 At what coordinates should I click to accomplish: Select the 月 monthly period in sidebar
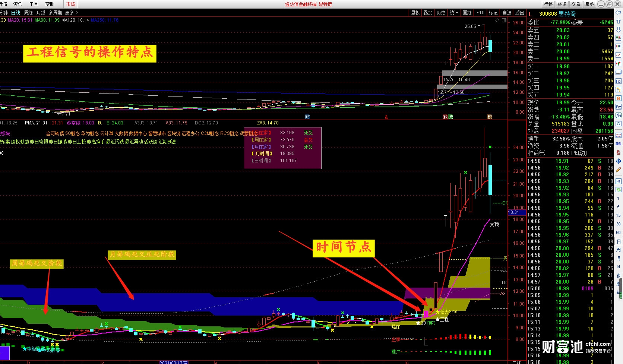pyautogui.click(x=619, y=259)
